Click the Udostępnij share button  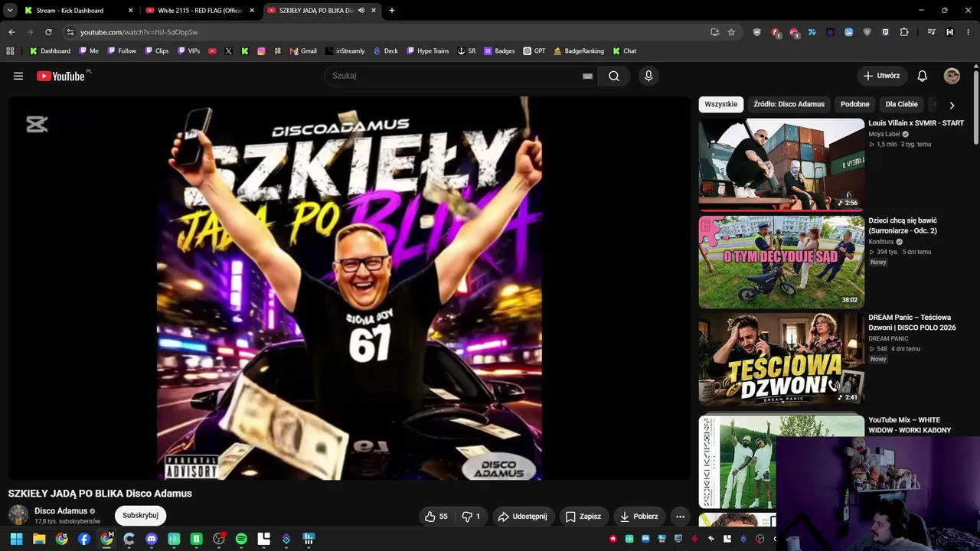pyautogui.click(x=523, y=517)
